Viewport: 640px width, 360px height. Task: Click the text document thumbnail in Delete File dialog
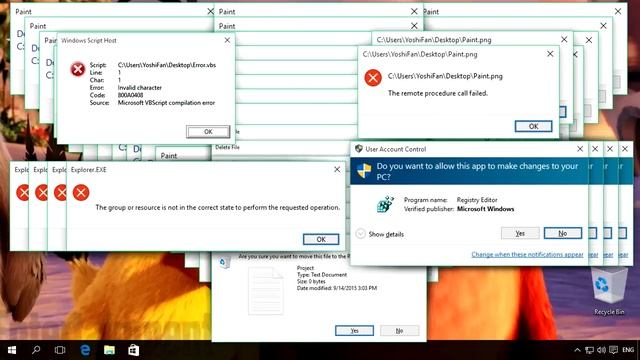[x=266, y=291]
